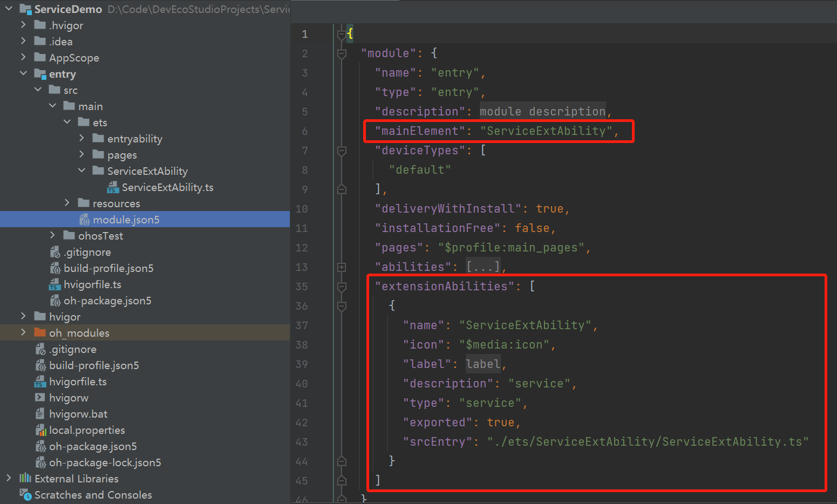This screenshot has height=504, width=837.
Task: Fold extensionAbilities array on line 35
Action: pos(341,287)
